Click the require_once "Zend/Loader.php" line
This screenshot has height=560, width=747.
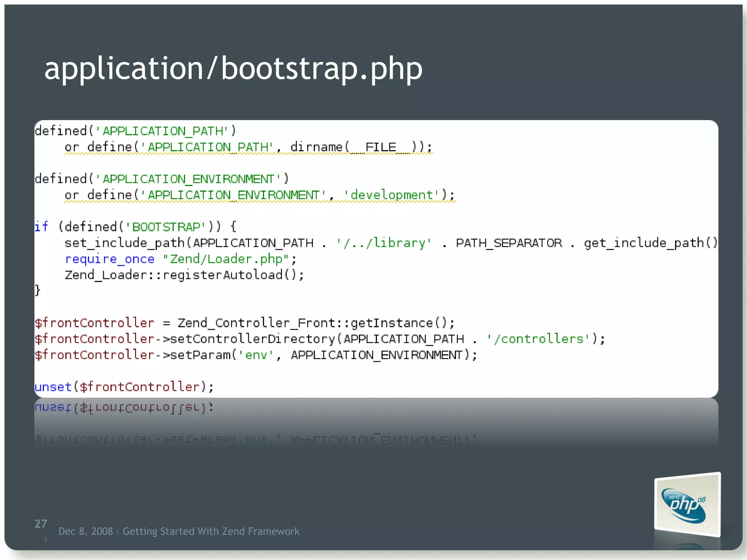[x=181, y=259]
